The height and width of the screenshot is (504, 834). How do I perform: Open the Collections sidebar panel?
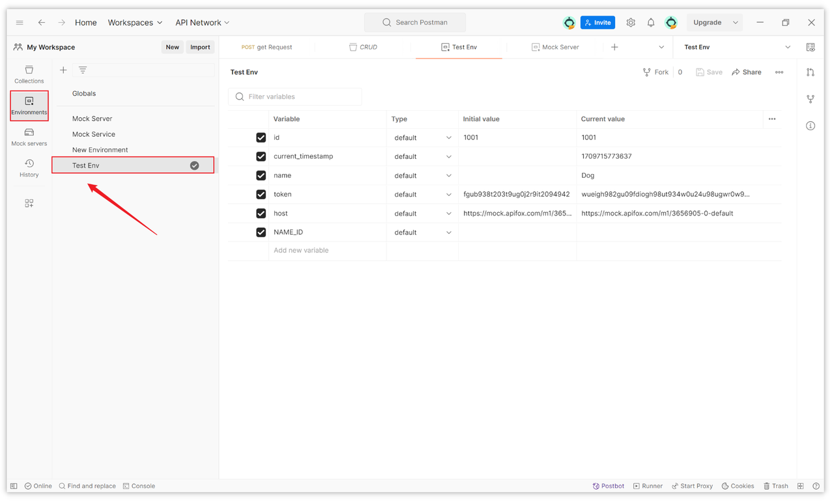[29, 74]
